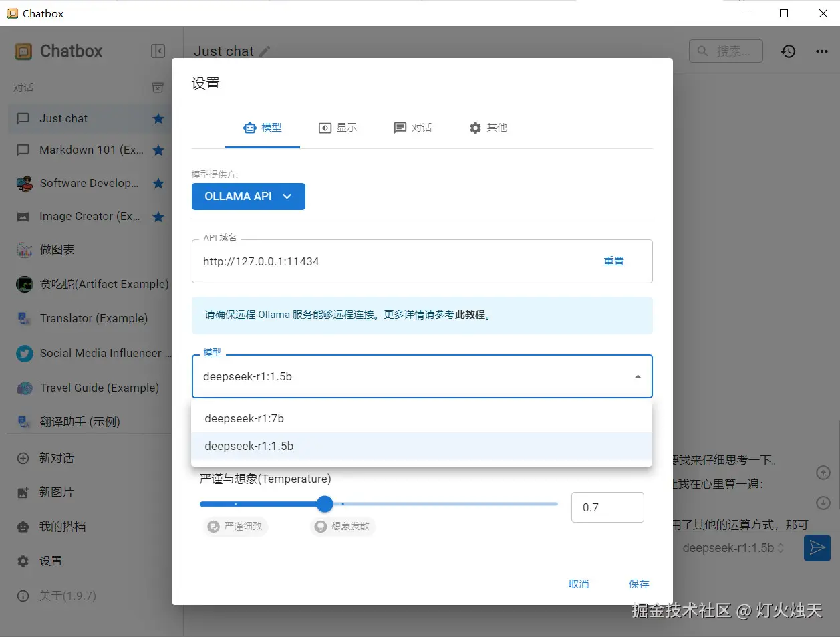This screenshot has width=840, height=637.
Task: Collapse the sidebar with the panel icon
Action: 158,51
